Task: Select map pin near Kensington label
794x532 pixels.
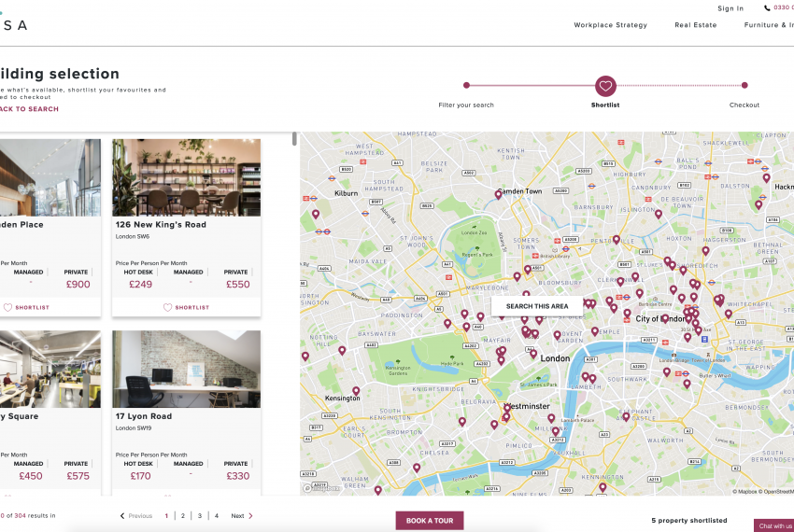Action: pos(356,391)
